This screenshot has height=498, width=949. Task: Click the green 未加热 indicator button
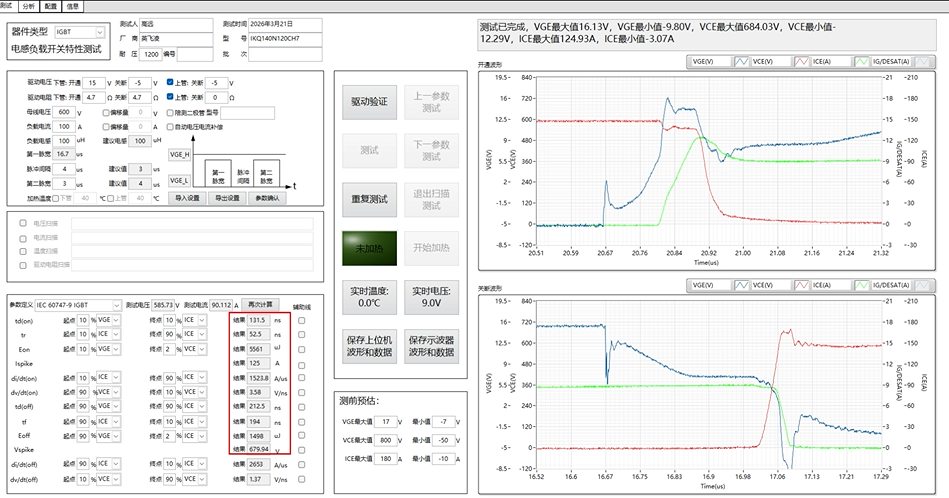(369, 248)
